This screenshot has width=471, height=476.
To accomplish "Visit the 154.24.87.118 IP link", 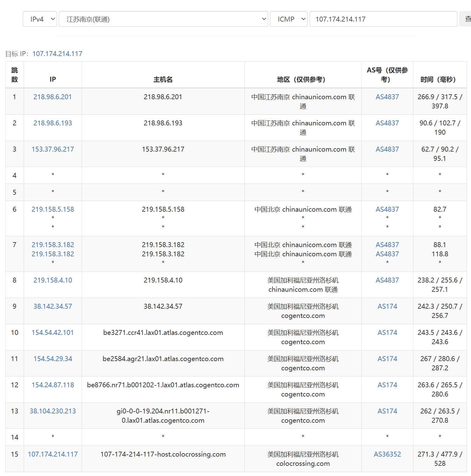I will pos(53,385).
